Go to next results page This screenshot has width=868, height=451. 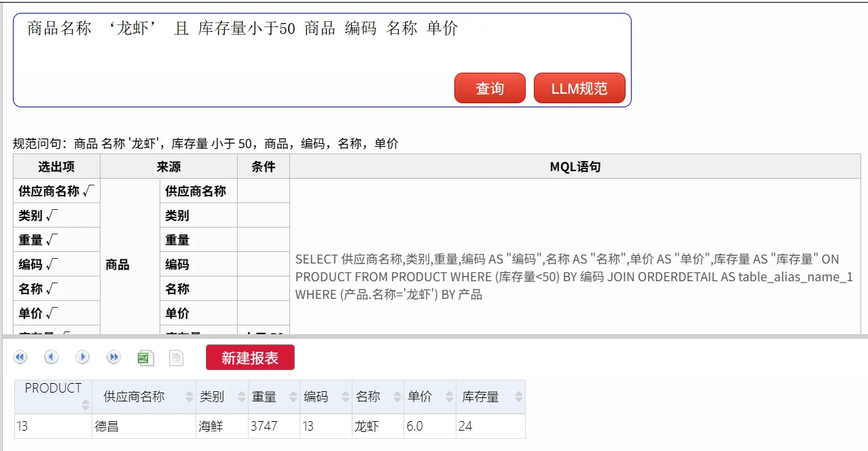tap(82, 357)
